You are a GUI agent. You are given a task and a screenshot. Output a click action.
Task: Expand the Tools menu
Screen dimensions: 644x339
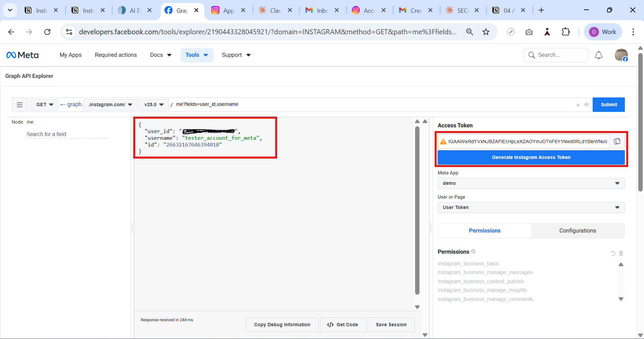pyautogui.click(x=197, y=55)
